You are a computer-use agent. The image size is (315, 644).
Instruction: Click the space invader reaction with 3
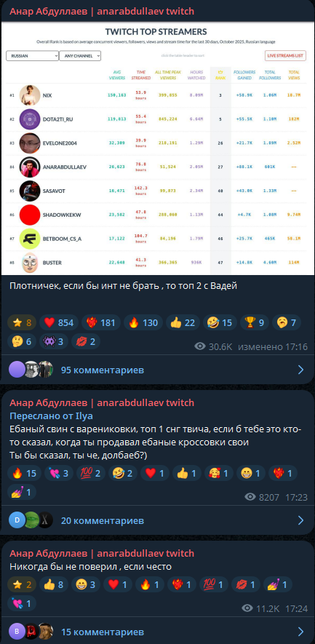[54, 342]
